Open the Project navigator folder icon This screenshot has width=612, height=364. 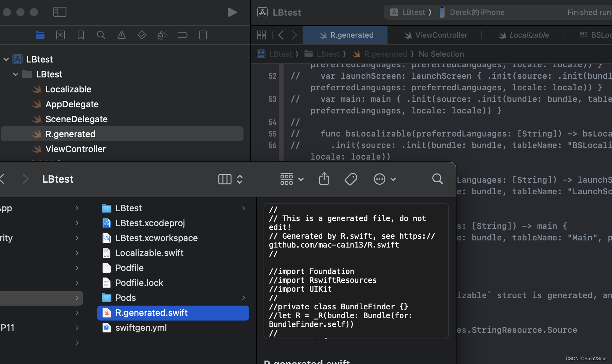point(40,35)
